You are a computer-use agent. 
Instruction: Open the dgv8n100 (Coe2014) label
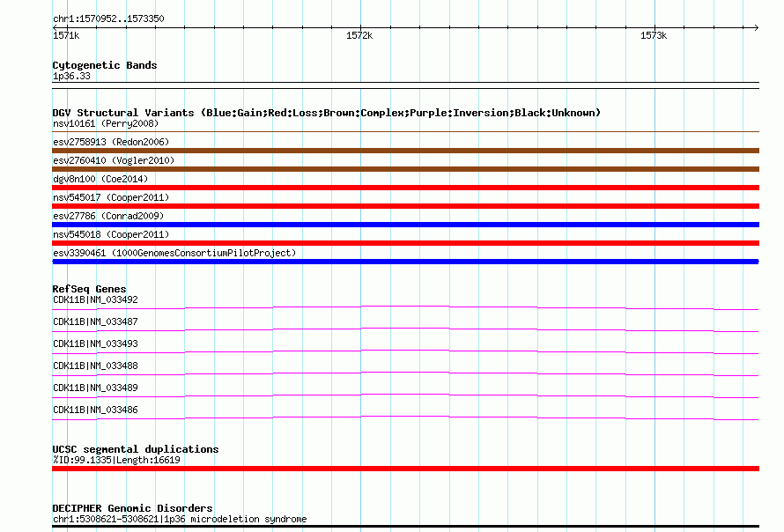coord(100,179)
